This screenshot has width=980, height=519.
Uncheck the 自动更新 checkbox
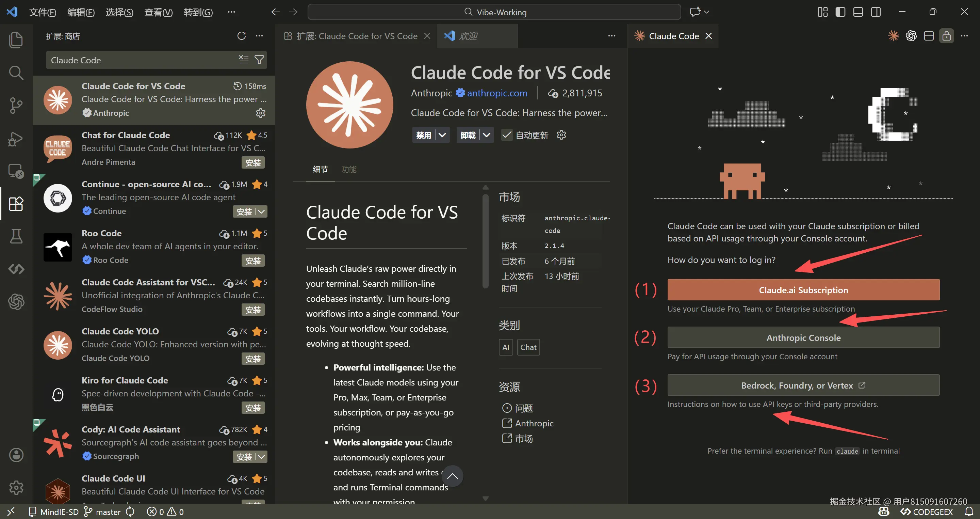point(506,135)
